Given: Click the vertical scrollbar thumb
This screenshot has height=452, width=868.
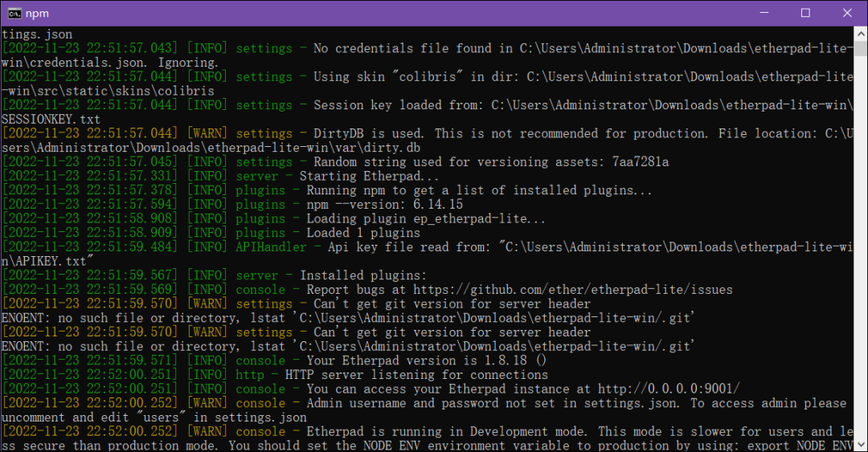Looking at the screenshot, I should pyautogui.click(x=861, y=49).
